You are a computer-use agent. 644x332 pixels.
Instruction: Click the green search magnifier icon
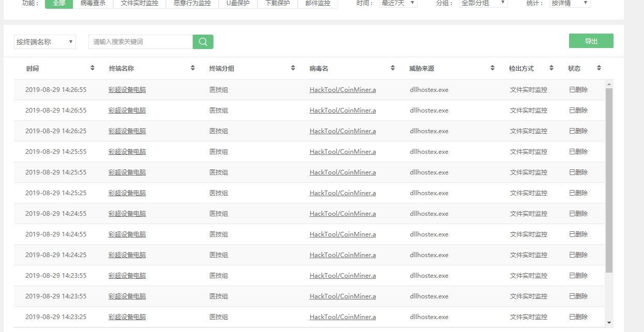point(202,42)
